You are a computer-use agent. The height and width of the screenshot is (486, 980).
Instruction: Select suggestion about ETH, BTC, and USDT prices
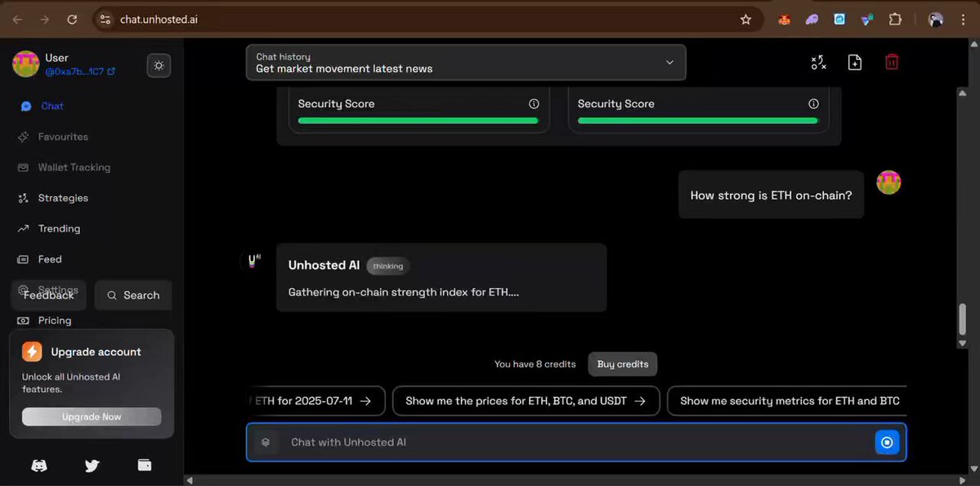pos(526,401)
